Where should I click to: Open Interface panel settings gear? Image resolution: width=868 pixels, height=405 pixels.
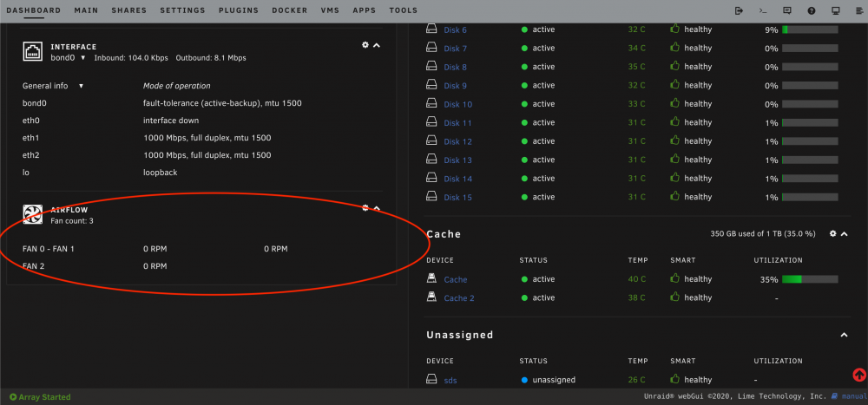pyautogui.click(x=365, y=45)
